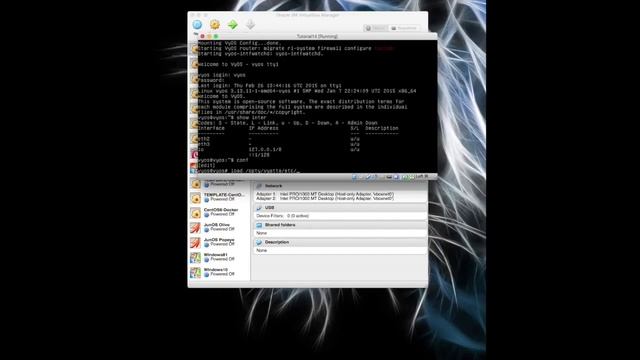Click the JunOS Popeye VM icon
640x360 pixels.
196,243
